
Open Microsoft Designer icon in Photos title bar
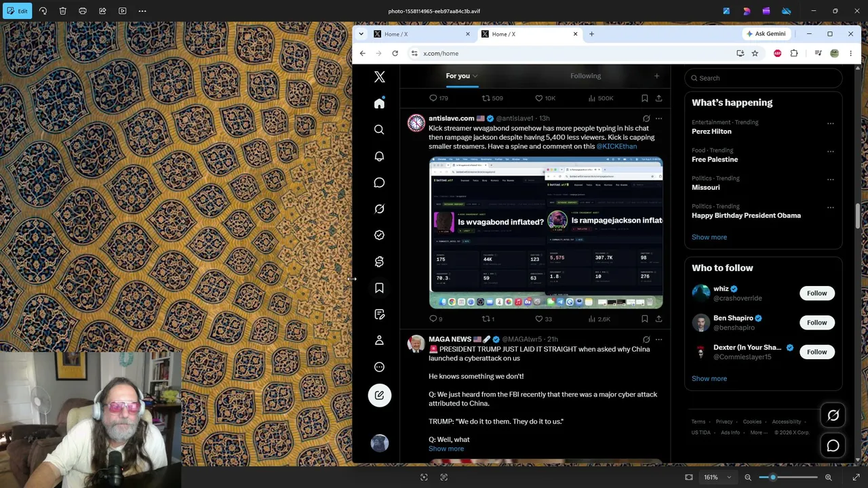[x=726, y=11]
